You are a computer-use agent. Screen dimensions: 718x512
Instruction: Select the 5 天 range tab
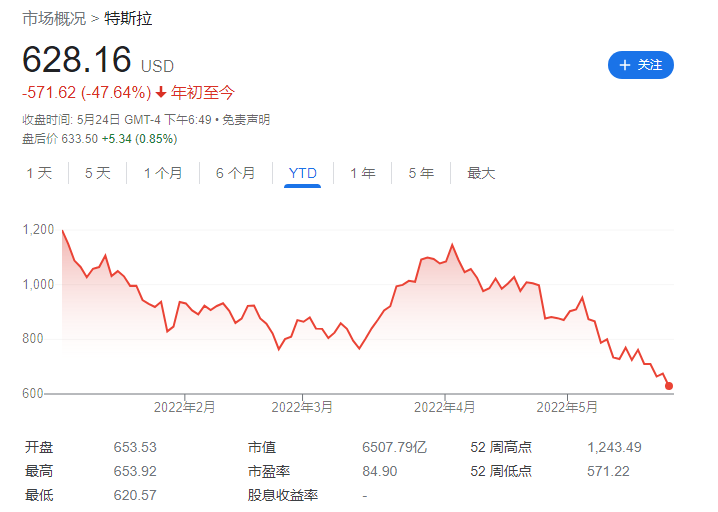(x=98, y=173)
